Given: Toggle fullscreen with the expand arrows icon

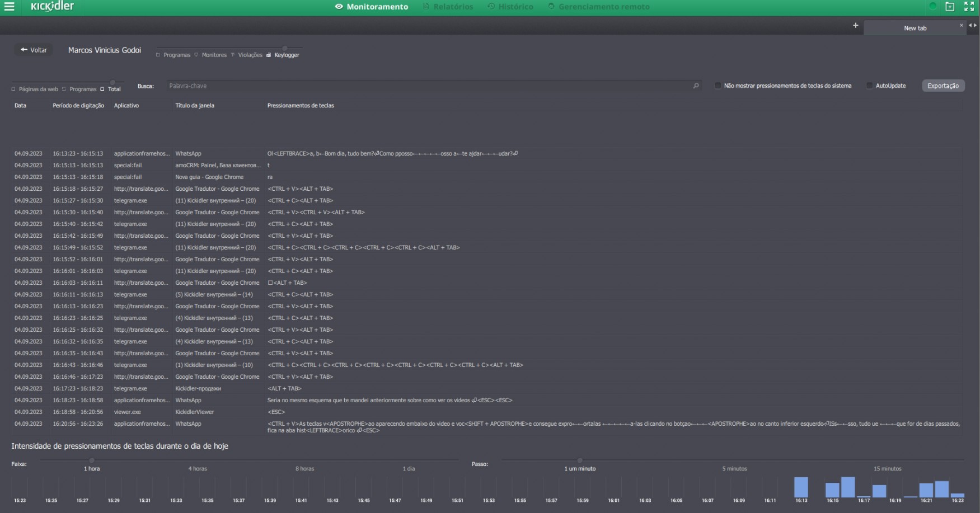Looking at the screenshot, I should [x=969, y=7].
